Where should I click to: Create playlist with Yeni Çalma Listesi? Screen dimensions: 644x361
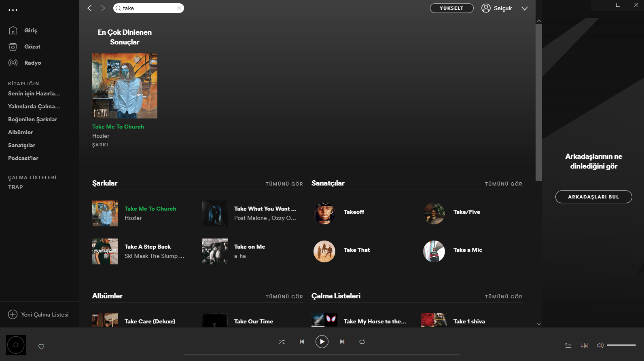[x=38, y=315]
